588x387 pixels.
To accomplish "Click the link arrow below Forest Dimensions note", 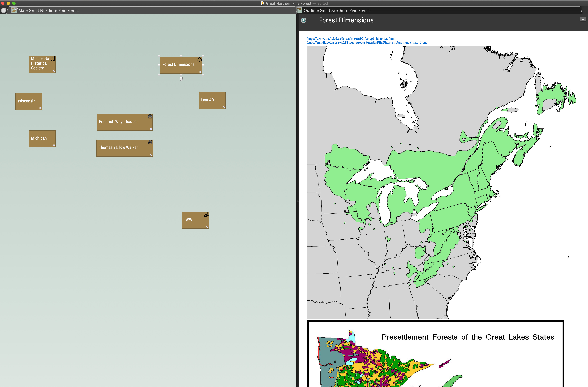I will [x=181, y=79].
